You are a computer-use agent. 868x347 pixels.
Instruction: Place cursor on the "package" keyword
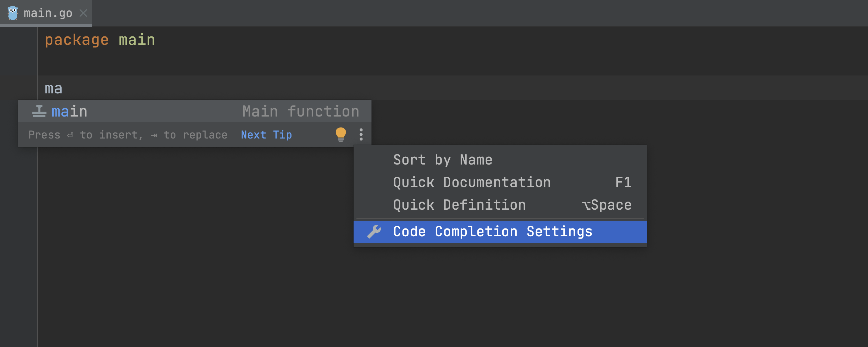click(76, 40)
